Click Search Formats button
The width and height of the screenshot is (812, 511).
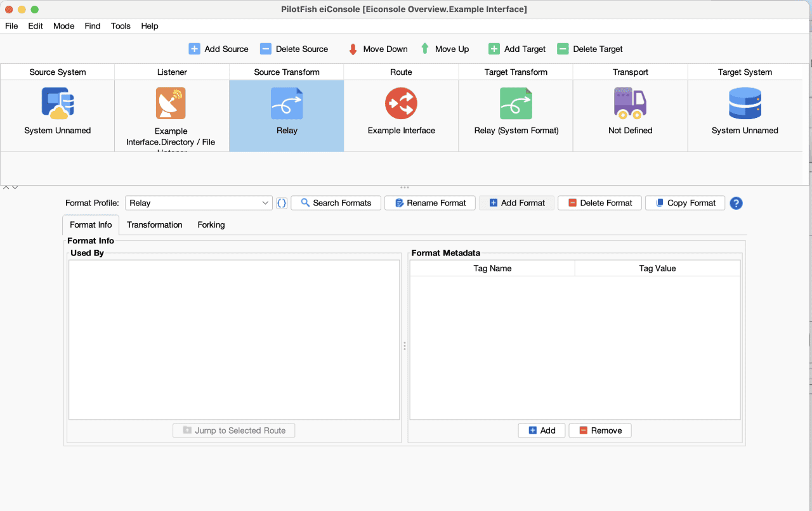[x=336, y=203]
